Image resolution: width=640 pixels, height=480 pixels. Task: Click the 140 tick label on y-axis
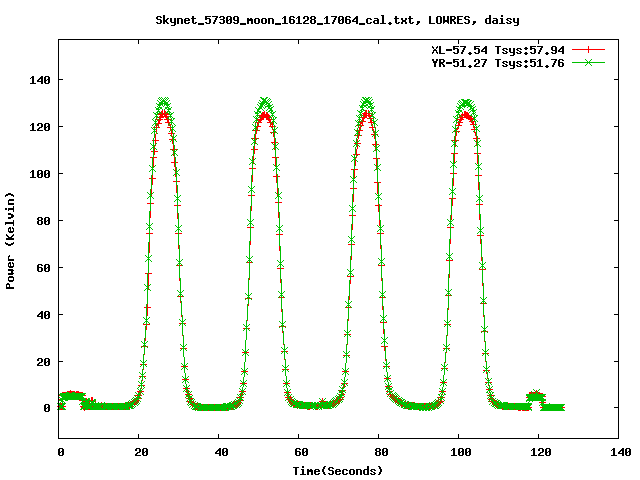[x=40, y=80]
